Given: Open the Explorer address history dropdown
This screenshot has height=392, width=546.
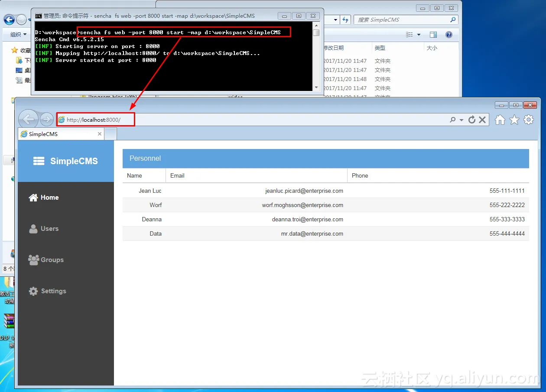Looking at the screenshot, I should (336, 20).
